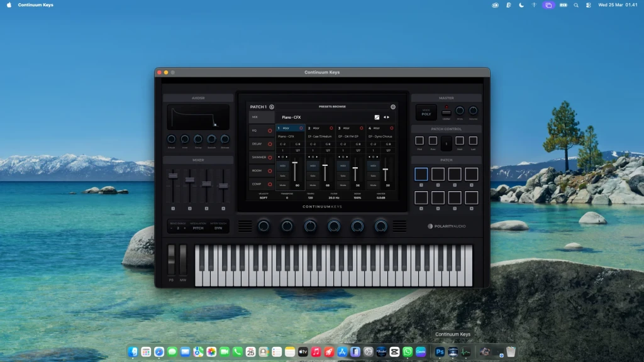
Task: Click the pitch bend PB wheel
Action: pyautogui.click(x=171, y=260)
